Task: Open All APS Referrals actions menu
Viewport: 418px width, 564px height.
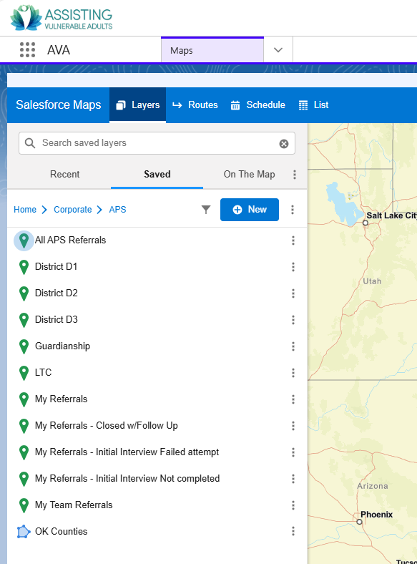Action: pyautogui.click(x=293, y=240)
